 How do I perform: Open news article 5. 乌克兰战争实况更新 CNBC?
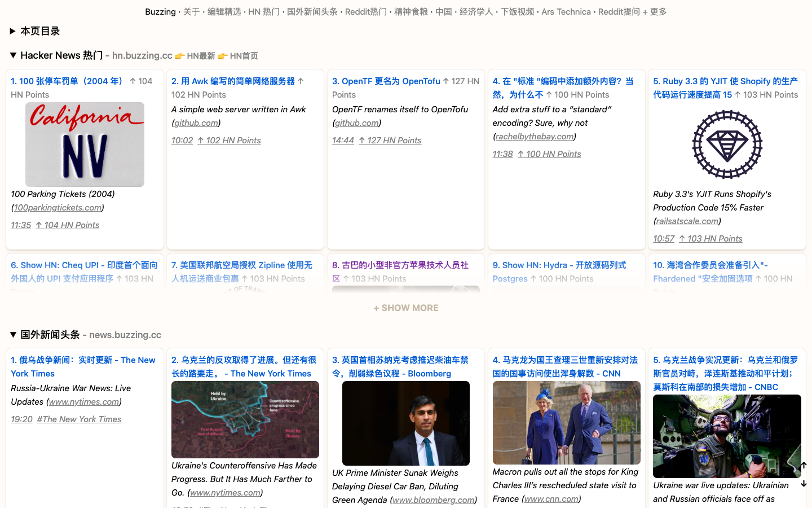coord(726,373)
